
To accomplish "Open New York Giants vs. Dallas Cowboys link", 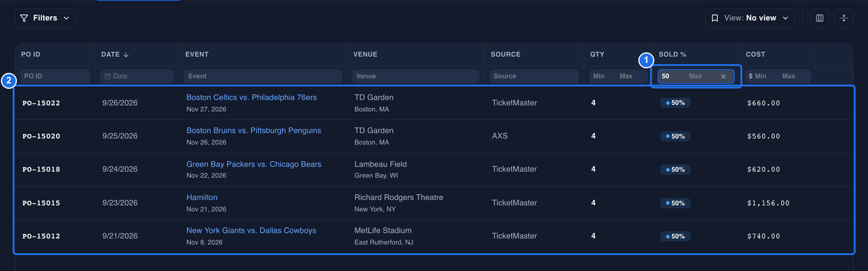I will 251,231.
